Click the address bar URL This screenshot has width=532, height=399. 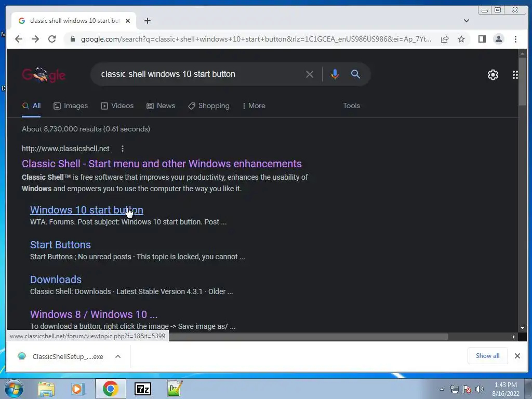click(x=256, y=39)
